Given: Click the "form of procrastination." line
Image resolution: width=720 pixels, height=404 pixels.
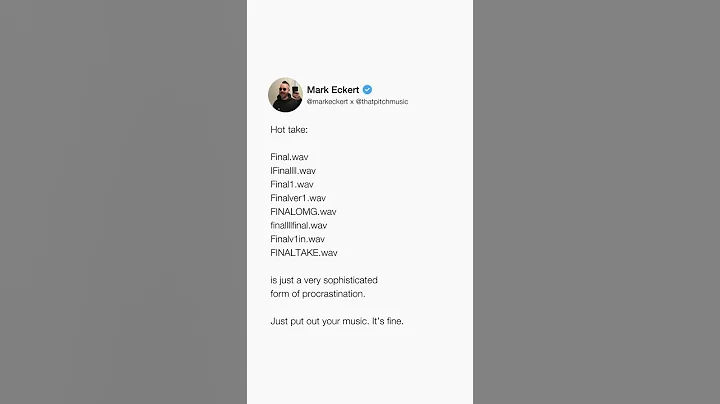Looking at the screenshot, I should [317, 294].
